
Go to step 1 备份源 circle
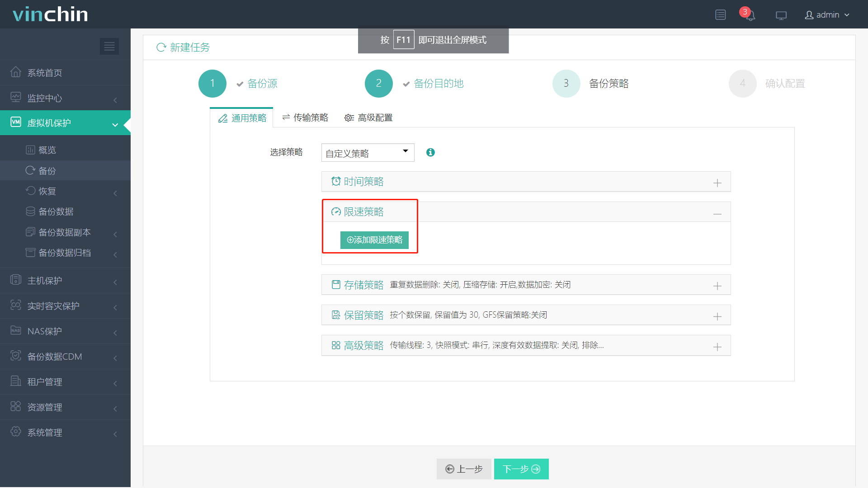tap(212, 84)
